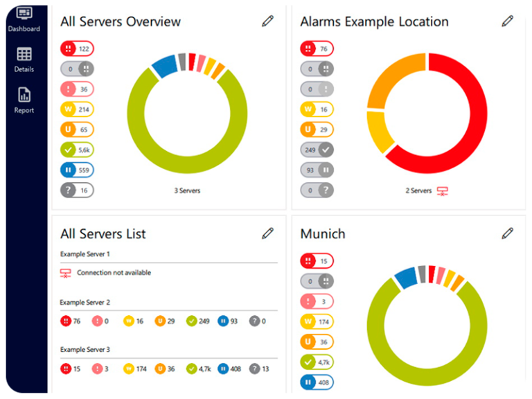Viewport: 532px width, 399px height.
Task: Click pencil icon for All Servers List
Action: coord(267,233)
